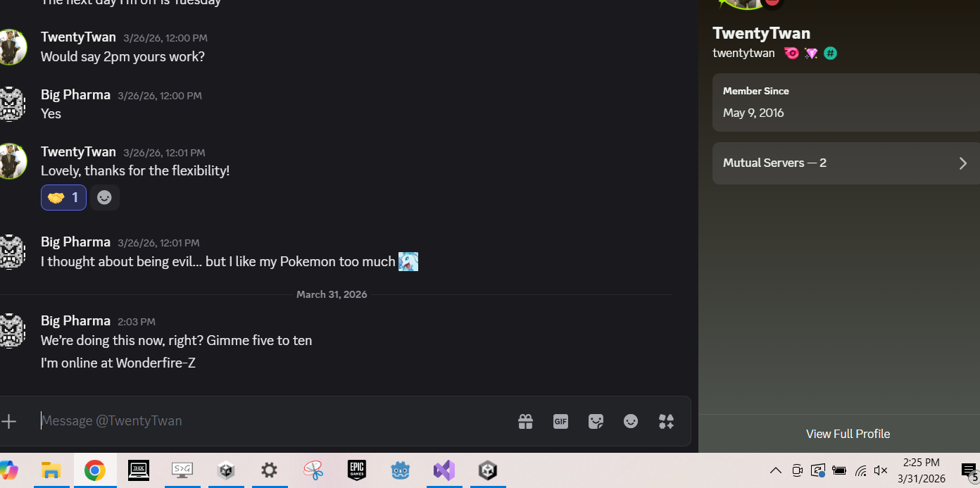This screenshot has height=488, width=980.
Task: Click the pink diamond profile badge
Action: tap(811, 54)
